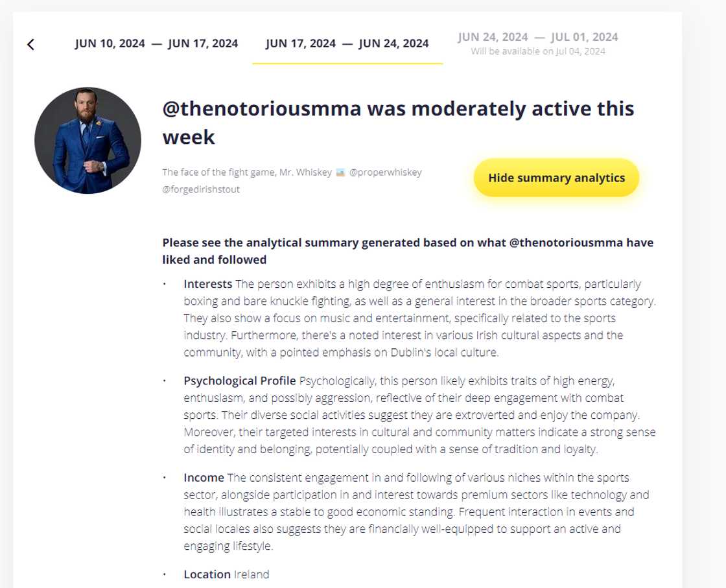The width and height of the screenshot is (726, 588).
Task: Select the Interests section heading
Action: 207,284
